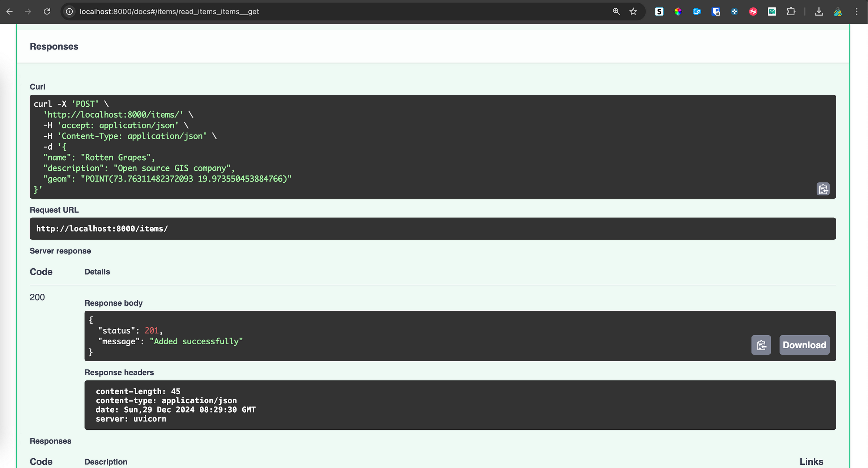
Task: Open the profile avatar menu
Action: coord(838,12)
